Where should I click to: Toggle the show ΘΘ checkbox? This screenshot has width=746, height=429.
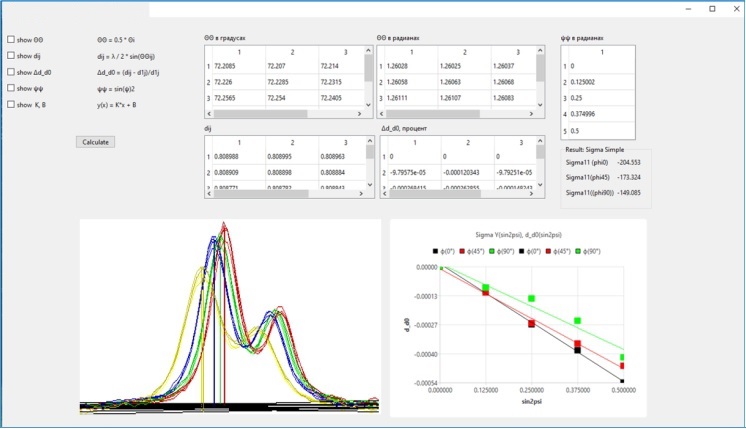tap(11, 40)
